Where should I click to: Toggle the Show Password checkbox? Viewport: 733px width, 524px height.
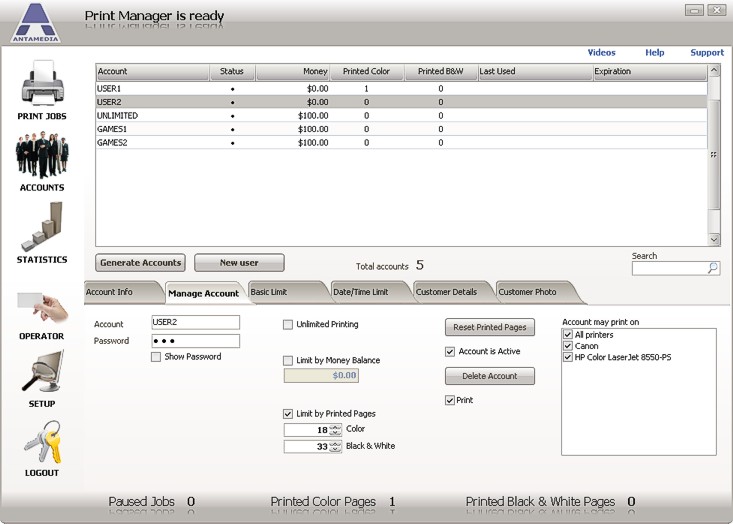coord(156,357)
